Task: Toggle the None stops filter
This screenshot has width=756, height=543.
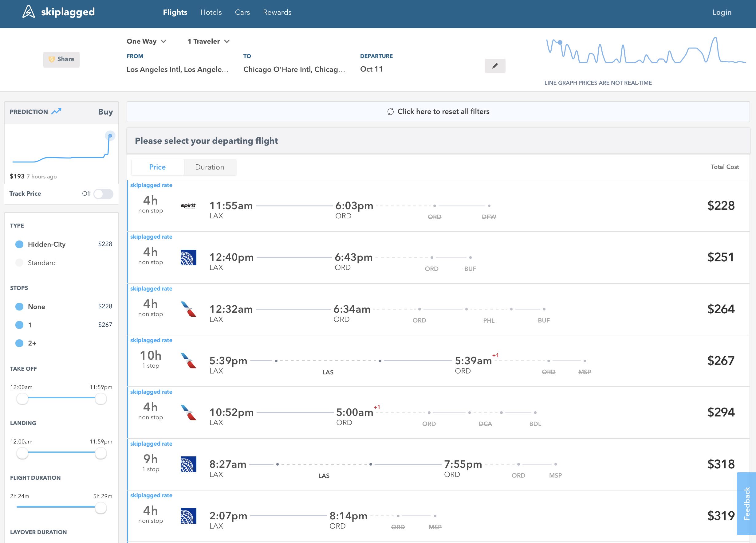Action: click(19, 307)
